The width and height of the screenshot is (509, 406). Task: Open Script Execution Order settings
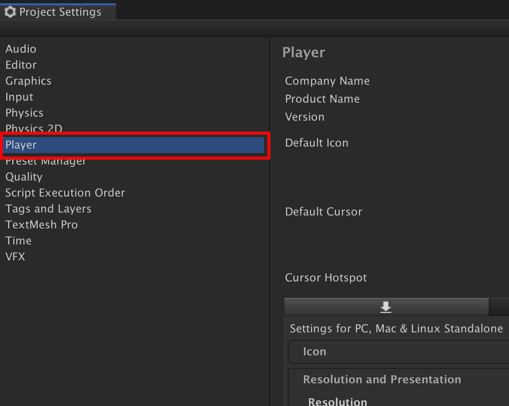pos(65,193)
